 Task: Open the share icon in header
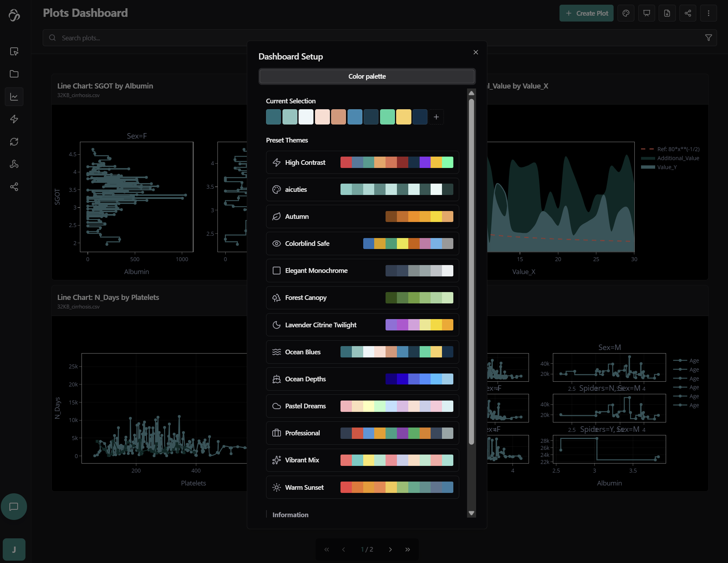pos(688,13)
